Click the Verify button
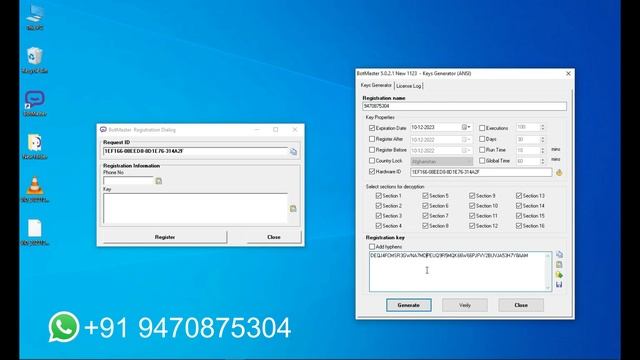Viewport: 640px width, 360px height. coord(465,305)
